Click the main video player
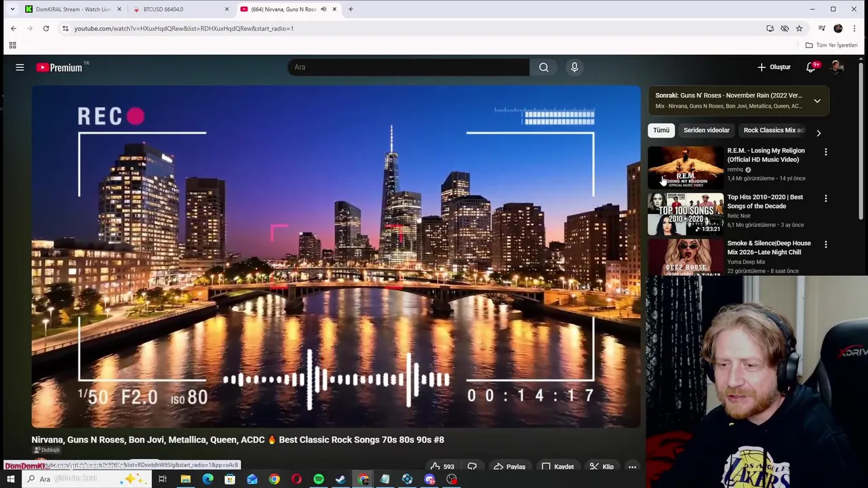This screenshot has height=488, width=868. pyautogui.click(x=336, y=256)
